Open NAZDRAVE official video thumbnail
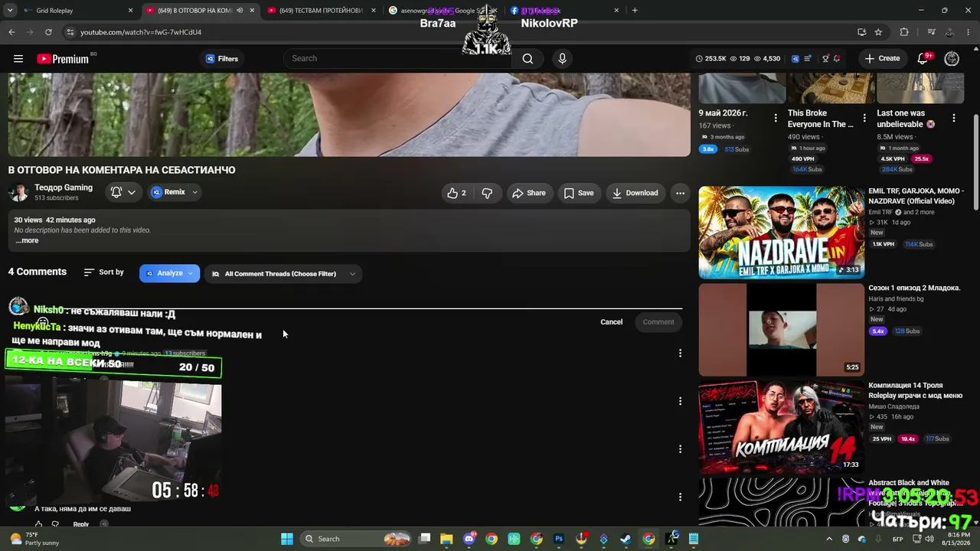Image resolution: width=980 pixels, height=551 pixels. click(781, 233)
